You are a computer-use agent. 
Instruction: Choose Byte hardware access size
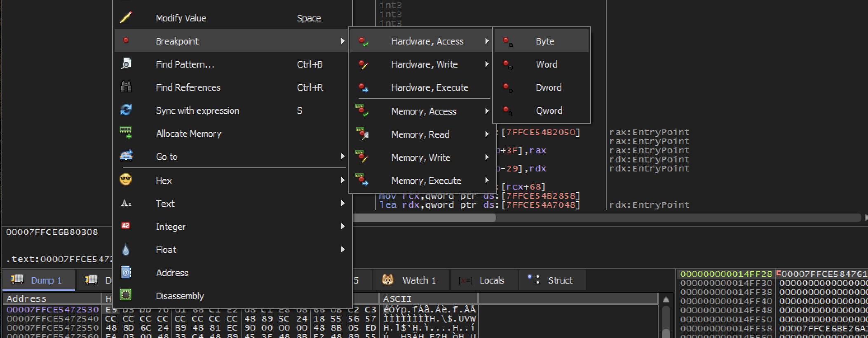542,40
